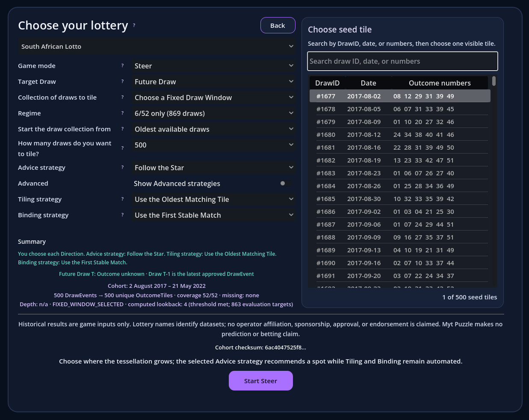Viewport: 529px width, 420px height.
Task: Select seed tile row #1681
Action: (399, 148)
